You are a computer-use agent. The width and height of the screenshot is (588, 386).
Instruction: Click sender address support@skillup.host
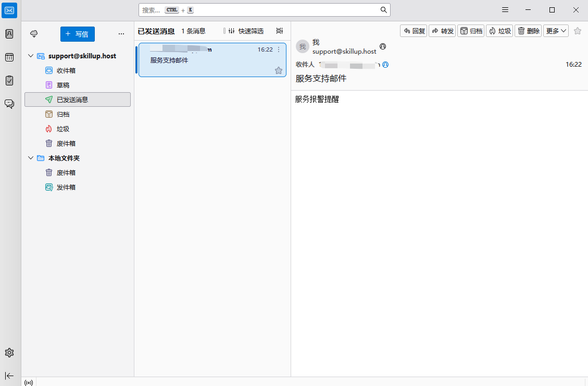(x=344, y=52)
